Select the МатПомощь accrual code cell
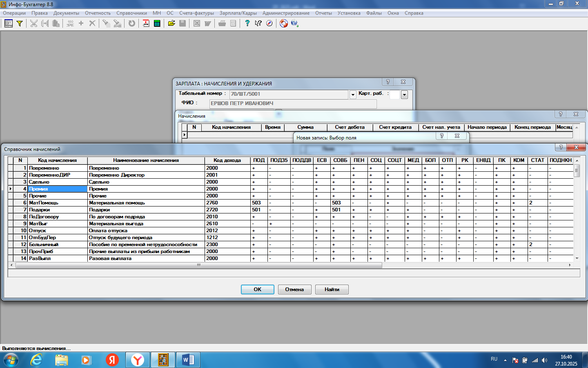588x368 pixels. pyautogui.click(x=57, y=203)
